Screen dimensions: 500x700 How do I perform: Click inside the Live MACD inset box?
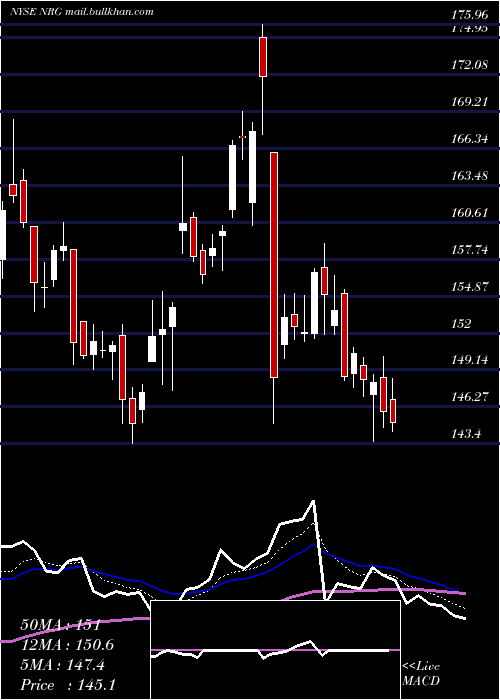pos(275,650)
